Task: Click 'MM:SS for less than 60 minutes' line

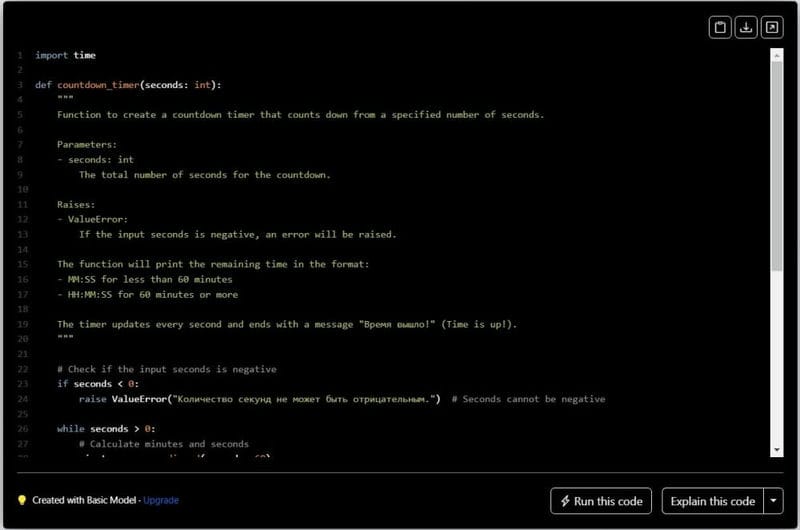Action: [144, 280]
